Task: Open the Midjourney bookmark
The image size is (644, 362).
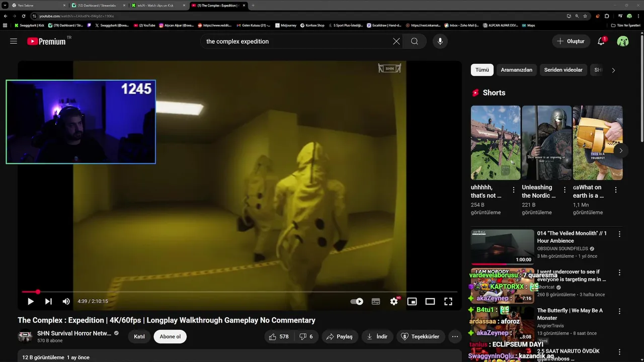Action: tap(285, 25)
